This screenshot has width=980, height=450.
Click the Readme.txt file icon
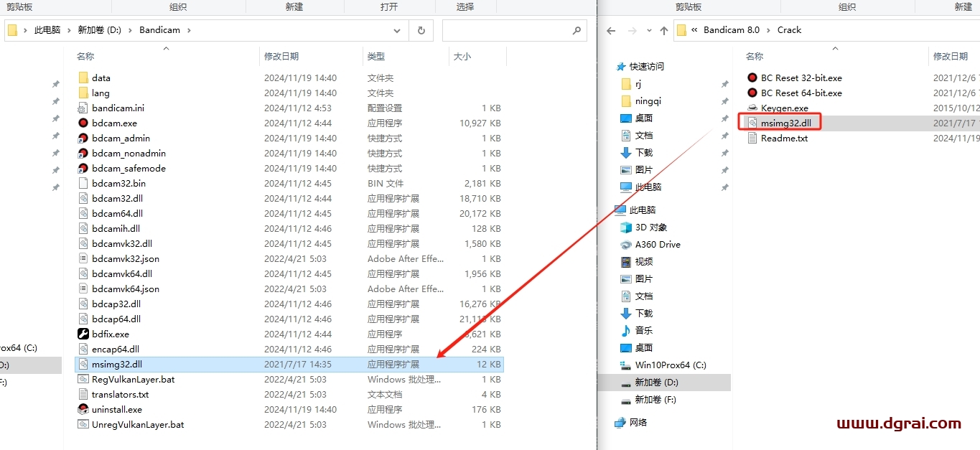point(752,138)
